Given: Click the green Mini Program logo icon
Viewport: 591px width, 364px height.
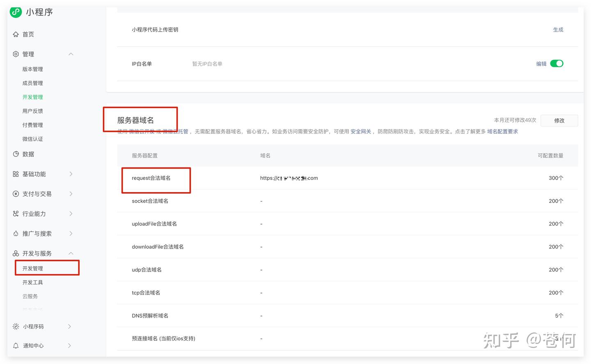Looking at the screenshot, I should coord(16,12).
